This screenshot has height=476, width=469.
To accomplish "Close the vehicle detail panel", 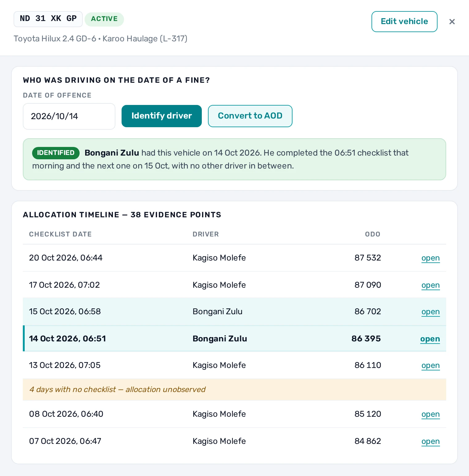I will pyautogui.click(x=452, y=22).
